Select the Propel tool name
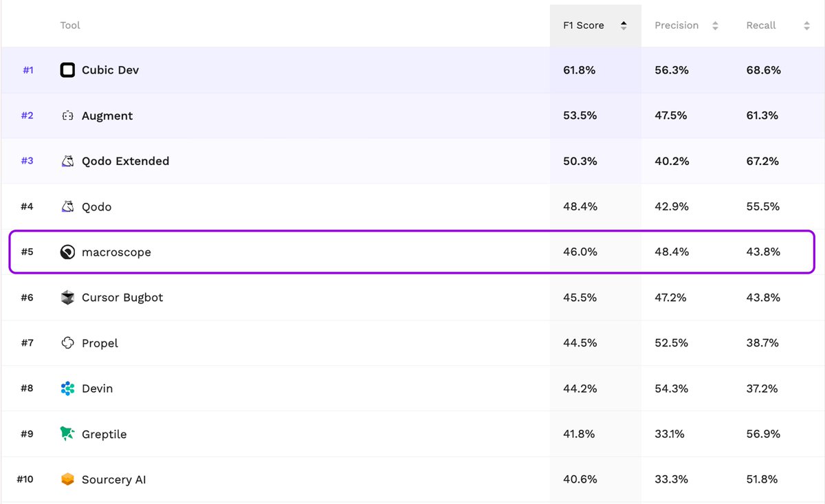This screenshot has height=504, width=825. [x=100, y=343]
